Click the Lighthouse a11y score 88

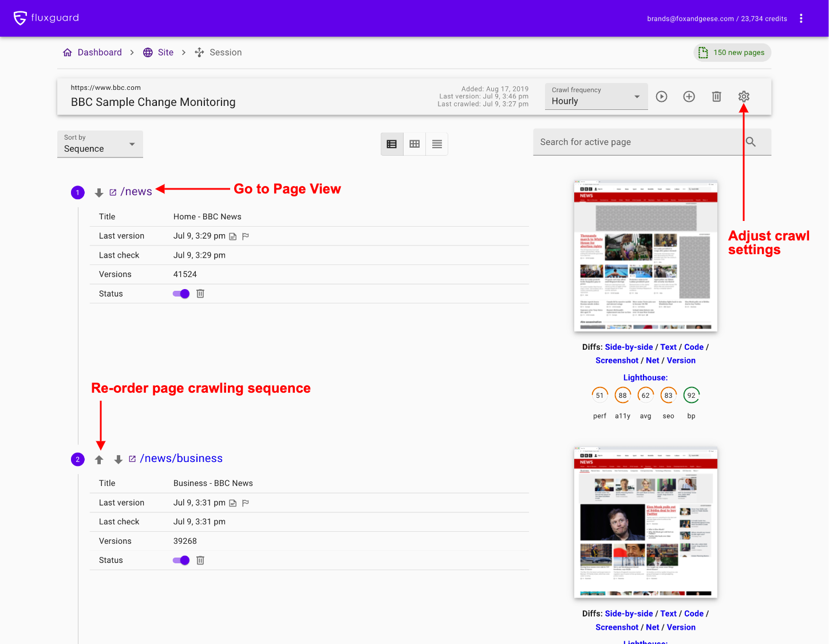622,396
